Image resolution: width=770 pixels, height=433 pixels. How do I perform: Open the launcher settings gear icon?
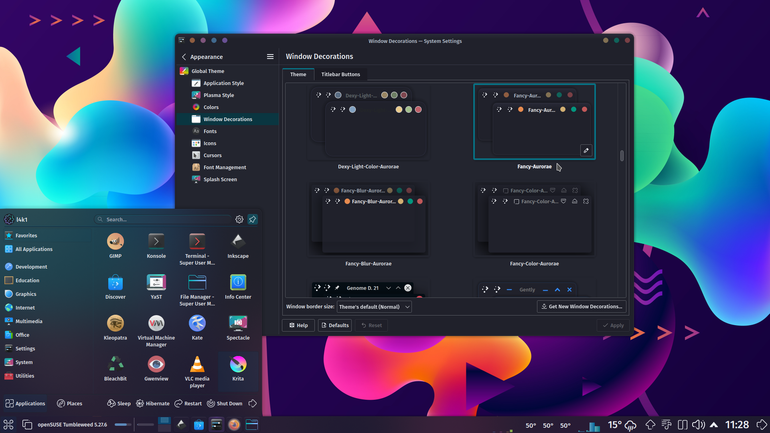239,219
